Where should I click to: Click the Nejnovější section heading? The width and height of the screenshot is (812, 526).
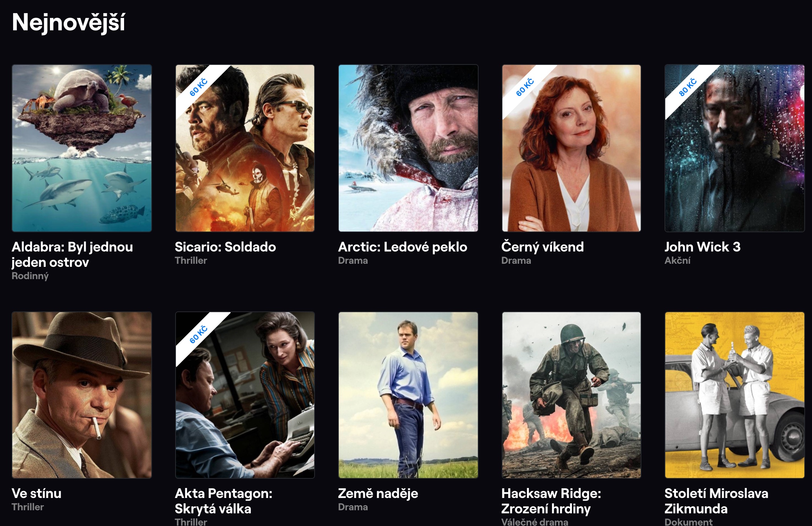[68, 22]
